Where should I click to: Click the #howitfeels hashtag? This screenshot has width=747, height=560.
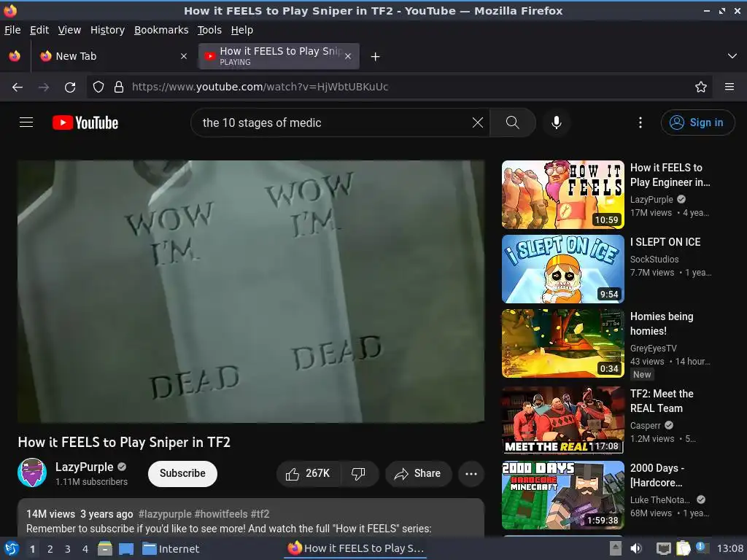[221, 514]
